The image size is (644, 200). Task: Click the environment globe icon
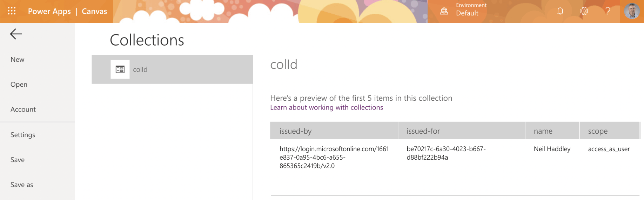point(444,11)
